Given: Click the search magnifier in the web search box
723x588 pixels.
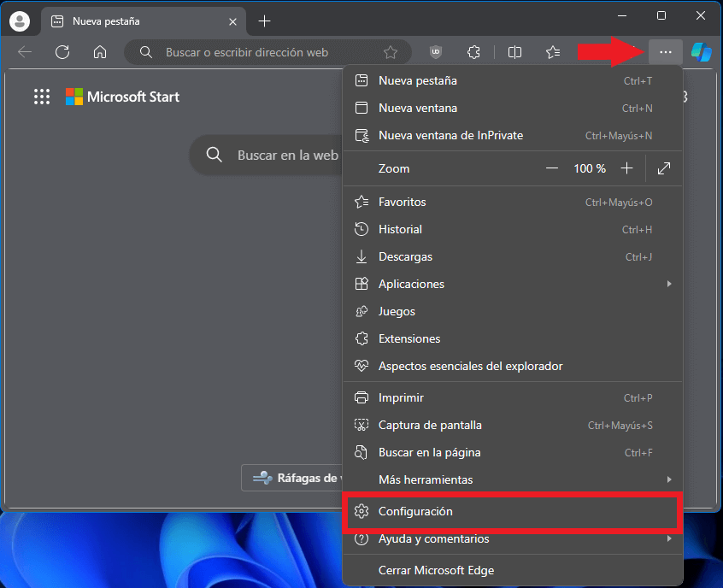Looking at the screenshot, I should pos(214,155).
